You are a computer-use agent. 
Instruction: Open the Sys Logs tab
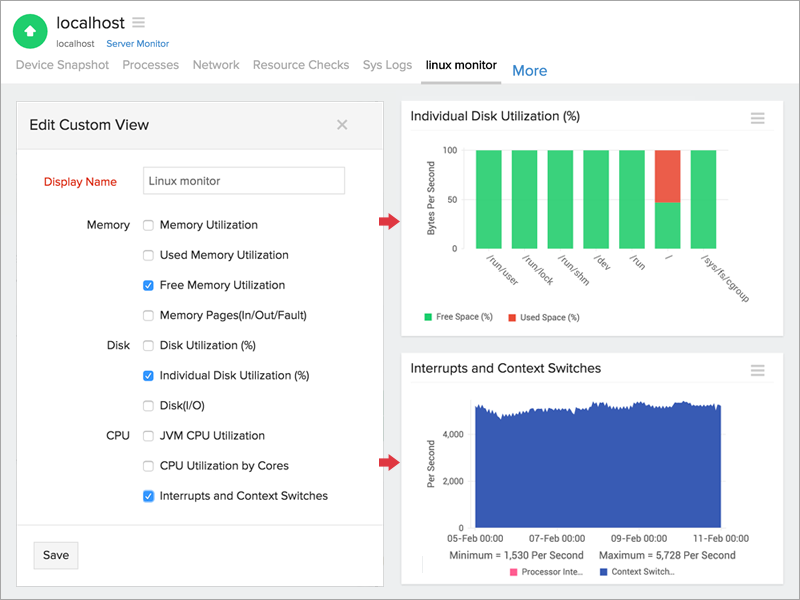387,64
